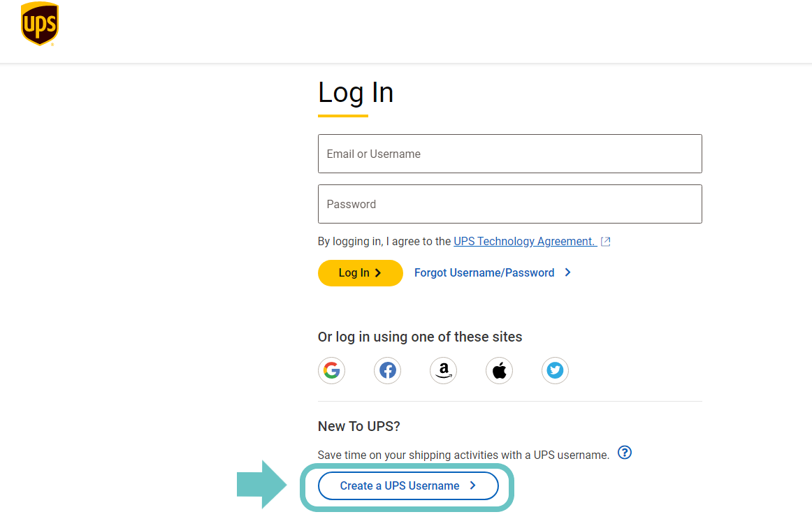
Task: Log in with Twitter
Action: pos(555,370)
